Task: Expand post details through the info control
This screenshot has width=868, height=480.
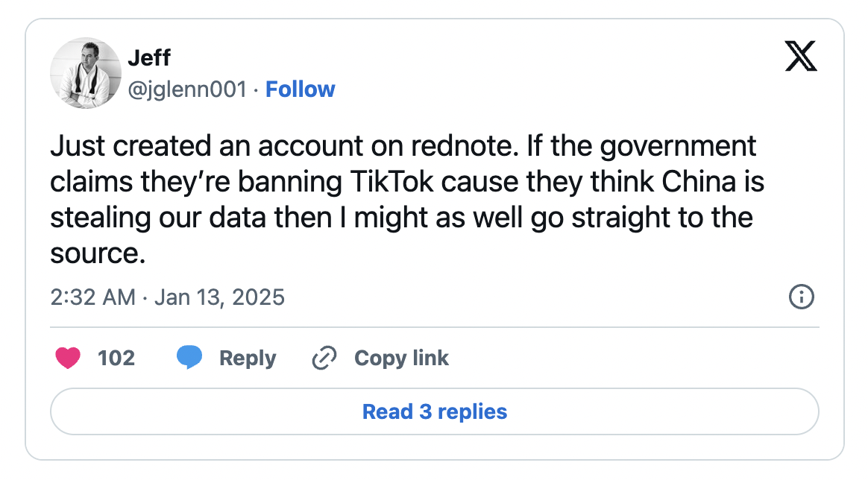Action: [x=802, y=297]
